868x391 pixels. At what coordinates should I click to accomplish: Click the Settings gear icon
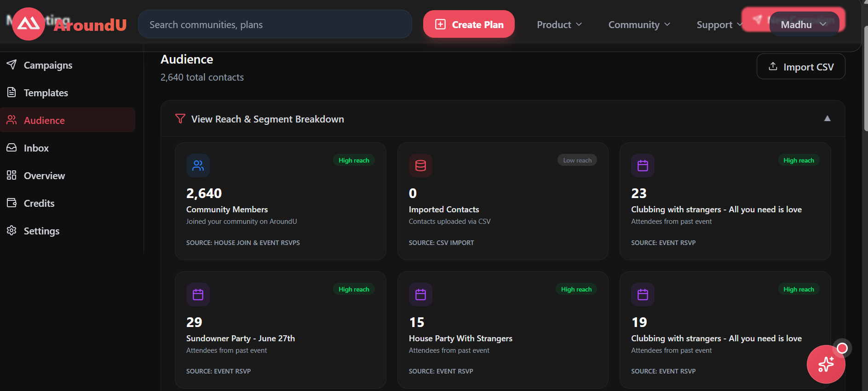(11, 230)
